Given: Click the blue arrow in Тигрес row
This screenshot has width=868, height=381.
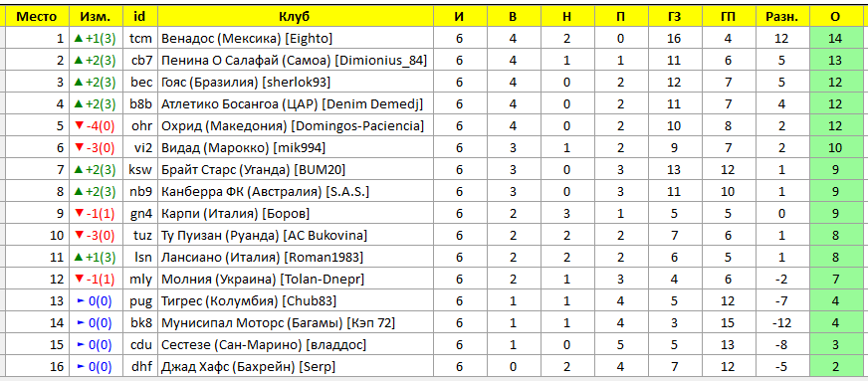Looking at the screenshot, I should coord(81,301).
